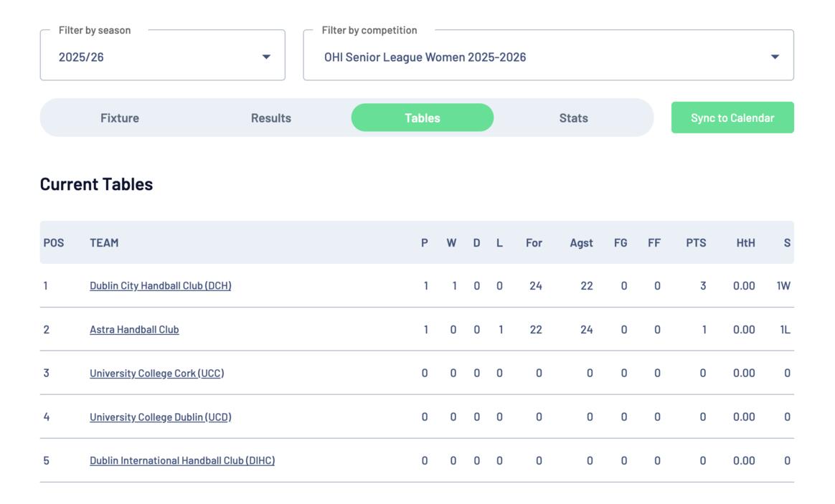The width and height of the screenshot is (835, 504).
Task: Visit University College Cork (UCC) team page
Action: (x=156, y=374)
